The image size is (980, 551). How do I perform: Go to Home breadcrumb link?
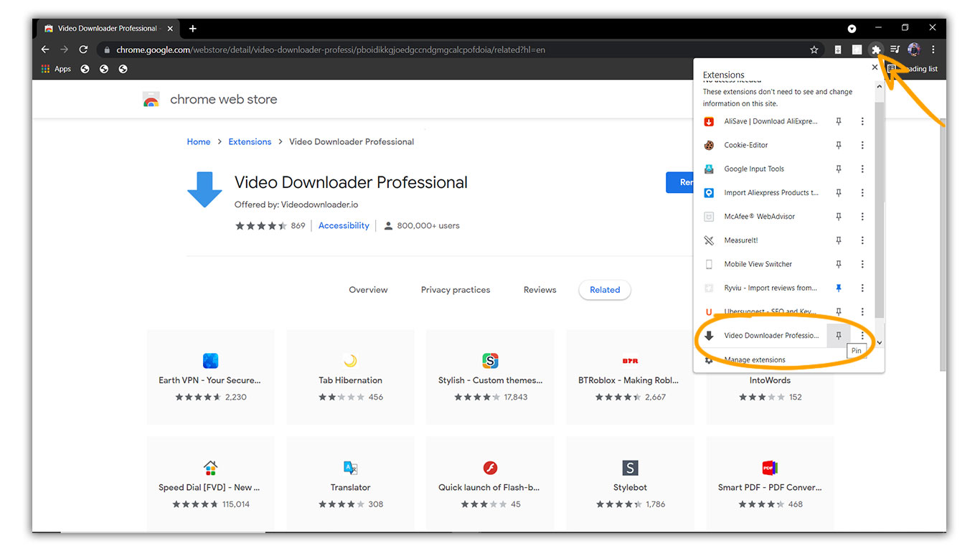point(199,142)
